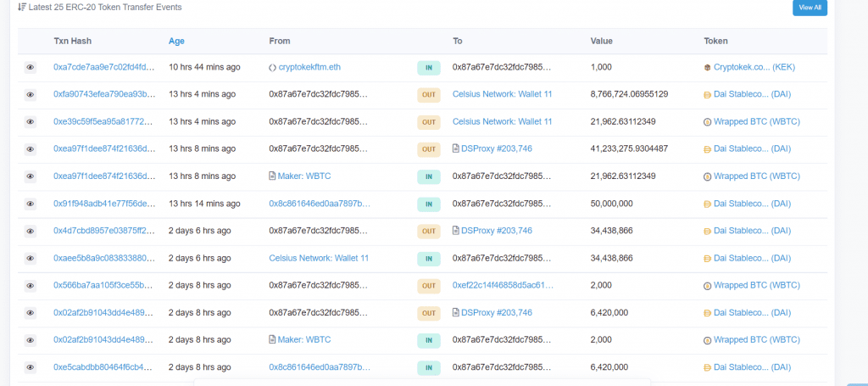Click the DAI token icon in the 8,766,724.06955129 row

pos(708,95)
